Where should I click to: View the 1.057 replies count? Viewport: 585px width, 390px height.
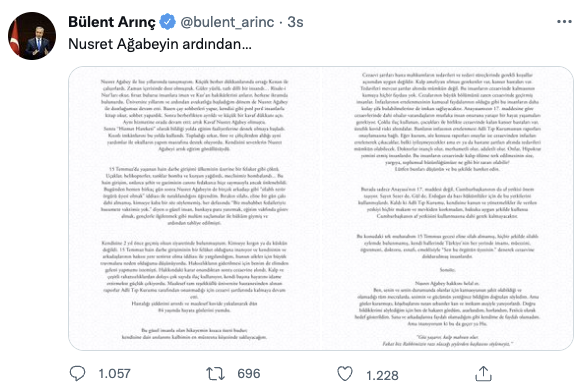click(x=114, y=374)
